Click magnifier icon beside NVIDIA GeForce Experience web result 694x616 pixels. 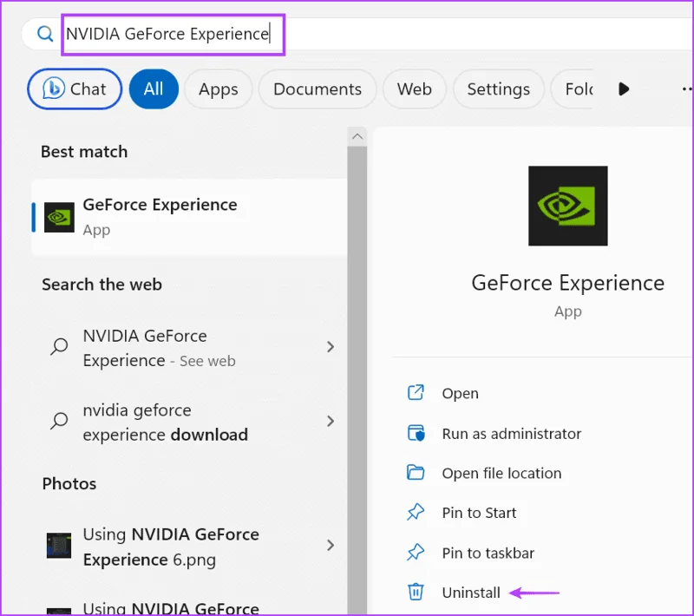click(x=59, y=346)
